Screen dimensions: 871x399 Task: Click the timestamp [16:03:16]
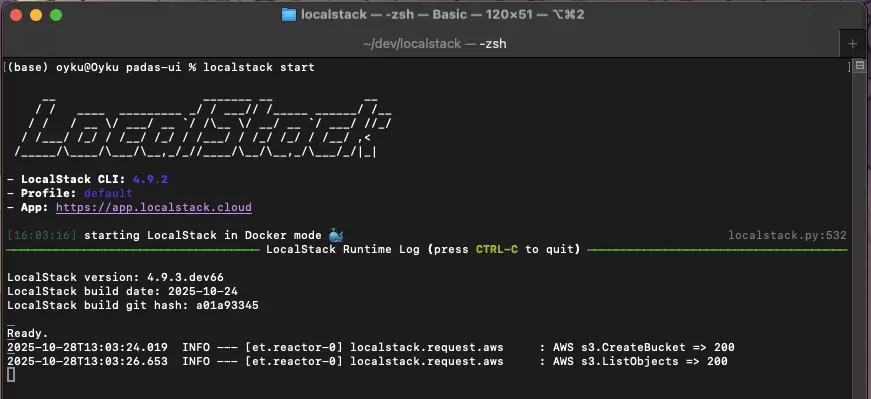[42, 235]
